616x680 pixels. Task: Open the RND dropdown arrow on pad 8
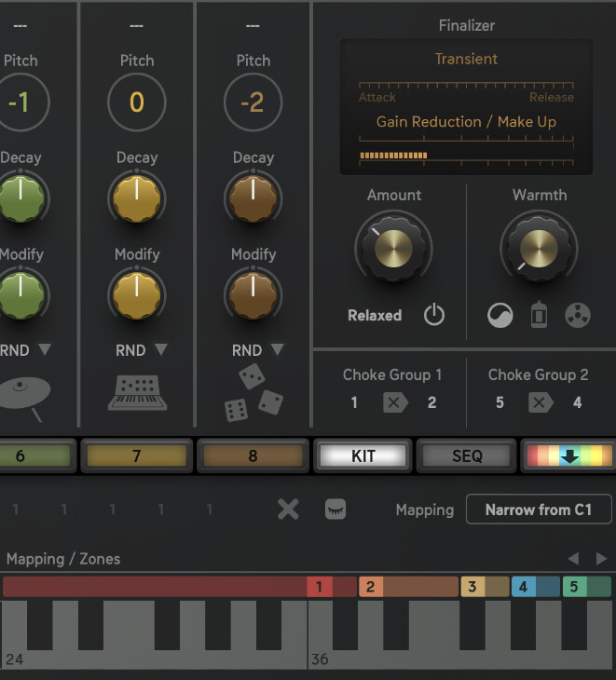tap(277, 349)
